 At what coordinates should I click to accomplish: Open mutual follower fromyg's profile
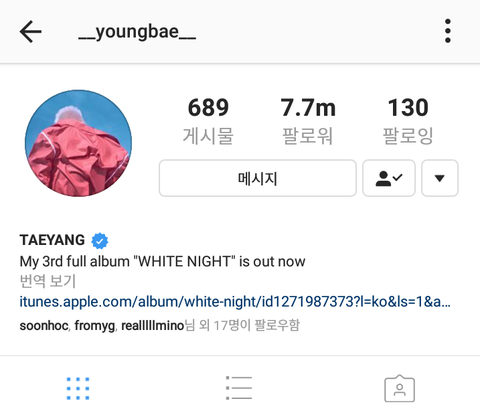[95, 326]
